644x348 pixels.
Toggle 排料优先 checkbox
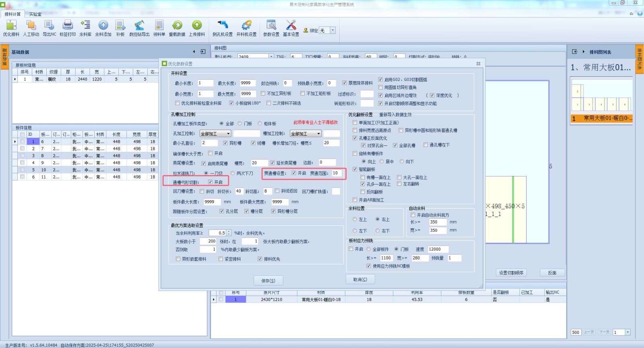(260, 259)
